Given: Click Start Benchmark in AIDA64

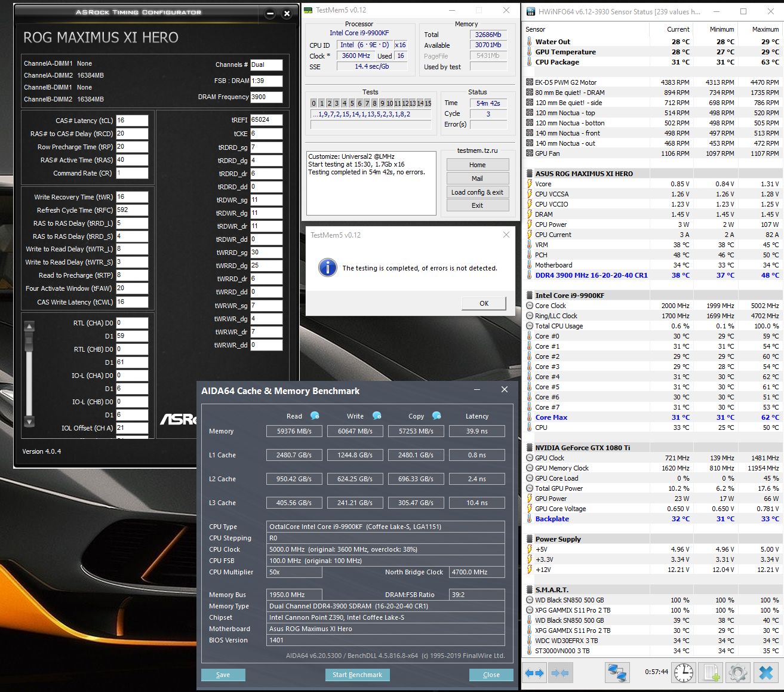Looking at the screenshot, I should pyautogui.click(x=358, y=675).
